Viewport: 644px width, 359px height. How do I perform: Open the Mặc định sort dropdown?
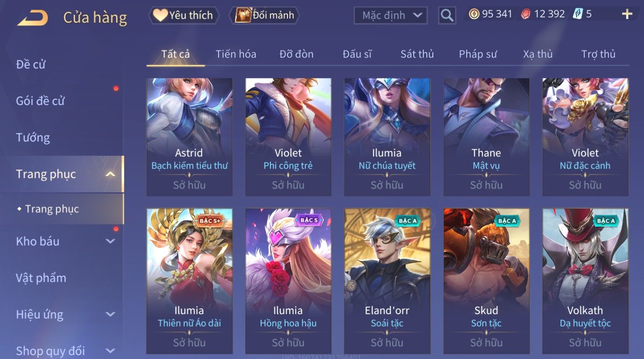(x=391, y=16)
